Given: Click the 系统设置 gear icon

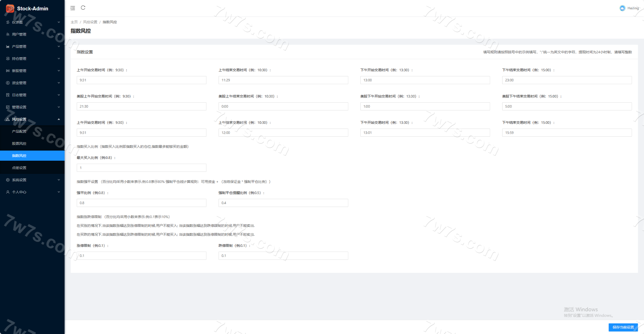Looking at the screenshot, I should point(8,180).
